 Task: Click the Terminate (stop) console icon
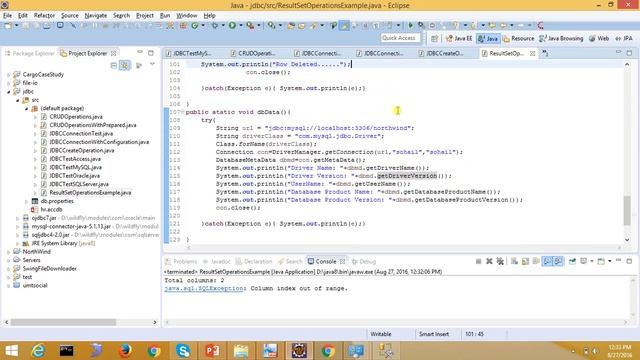point(478,261)
